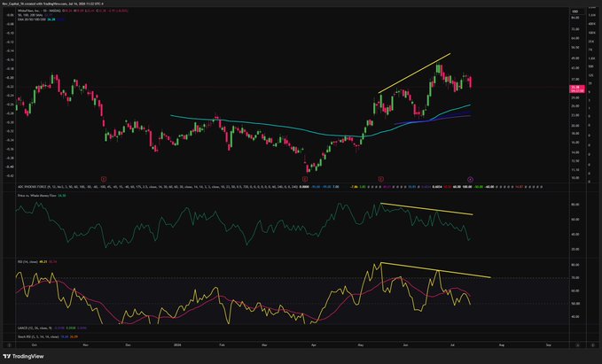Image resolution: width=602 pixels, height=364 pixels.
Task: Click the Apr label on time axis
Action: click(x=314, y=345)
